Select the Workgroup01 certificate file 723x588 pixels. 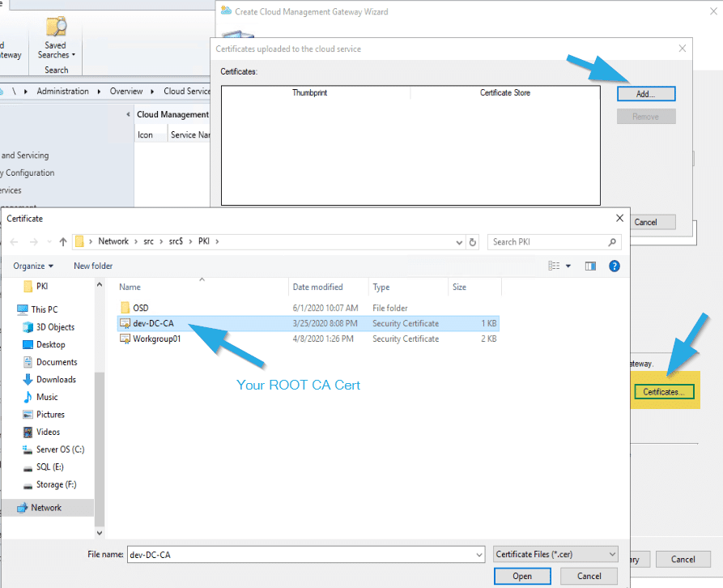click(x=156, y=339)
